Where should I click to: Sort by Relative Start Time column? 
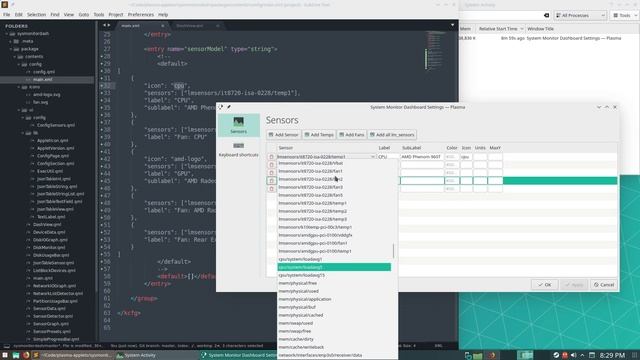pos(500,29)
